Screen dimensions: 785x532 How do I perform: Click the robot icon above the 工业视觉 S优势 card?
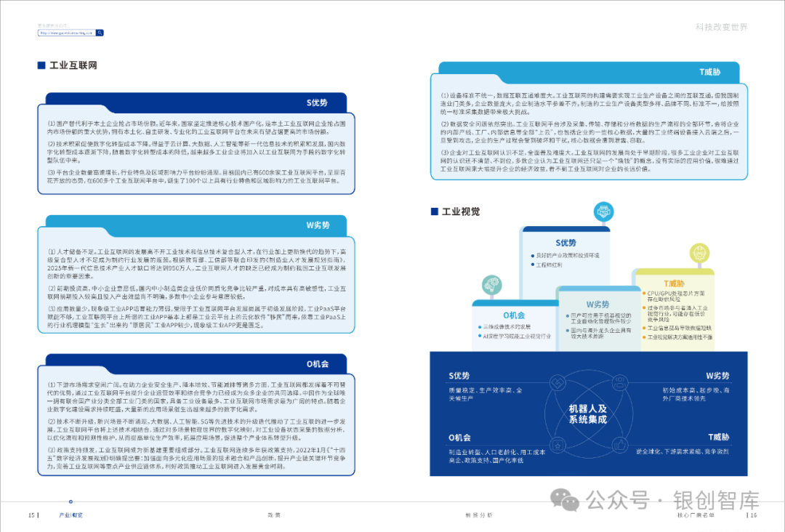pyautogui.click(x=603, y=211)
